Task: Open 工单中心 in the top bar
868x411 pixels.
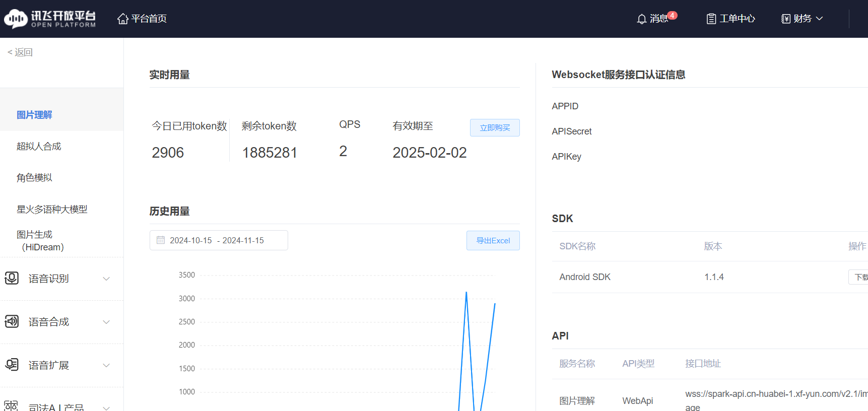Action: tap(737, 19)
